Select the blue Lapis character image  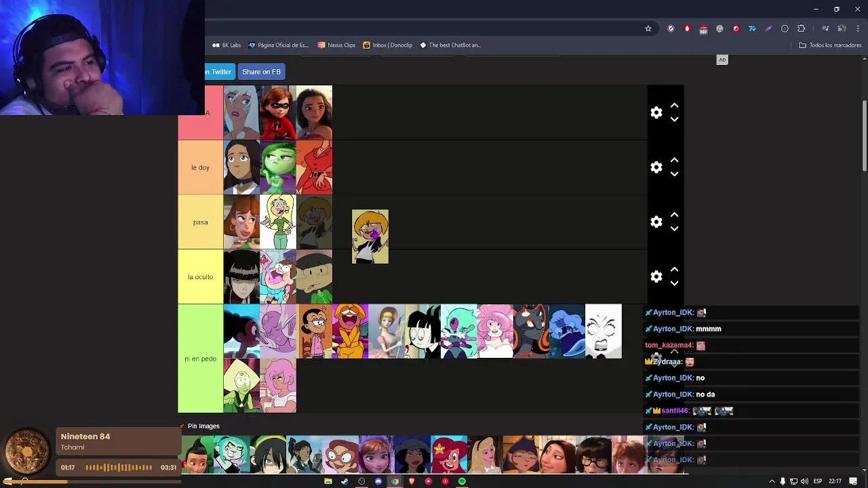coord(567,331)
